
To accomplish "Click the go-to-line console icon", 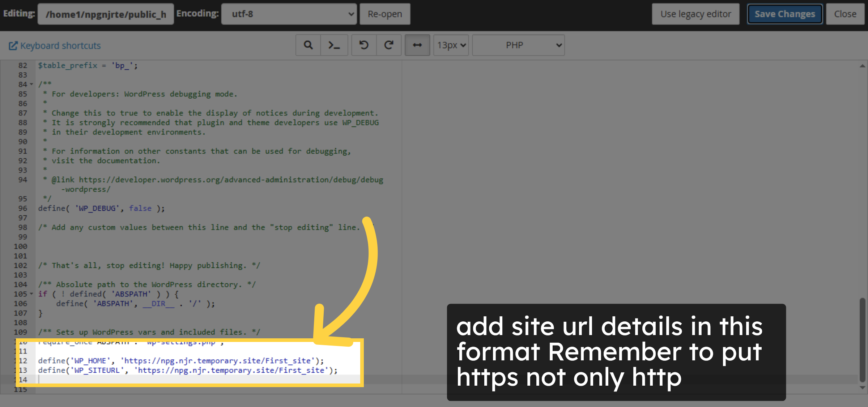I will 334,45.
